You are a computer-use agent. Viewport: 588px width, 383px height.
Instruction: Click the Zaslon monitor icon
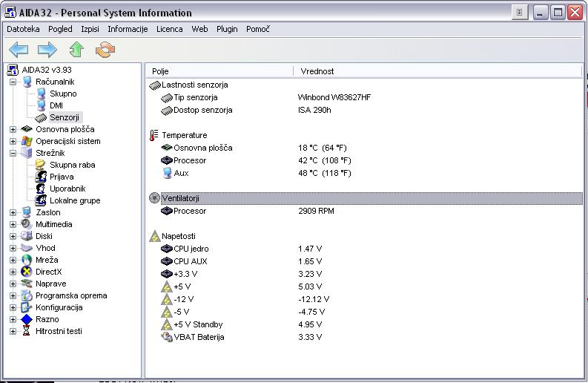[x=26, y=212]
